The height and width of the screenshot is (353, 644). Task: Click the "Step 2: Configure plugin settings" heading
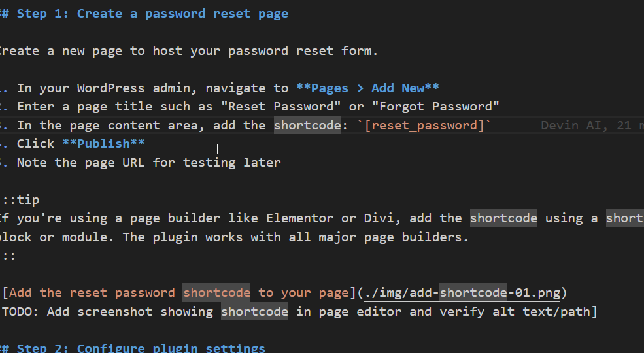(141, 348)
